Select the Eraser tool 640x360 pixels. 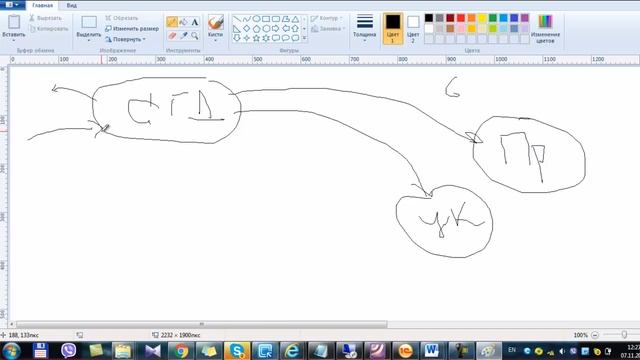[172, 36]
